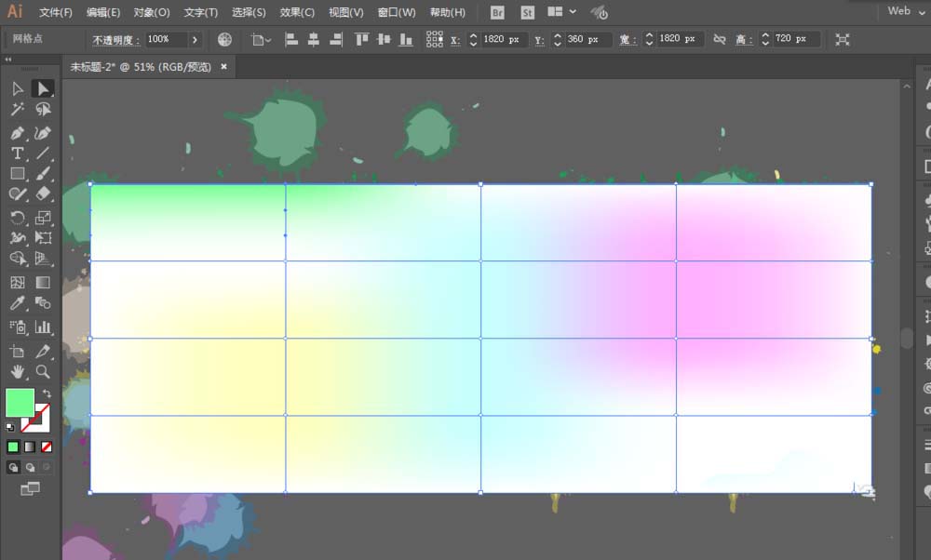Select the Line Segment tool
The width and height of the screenshot is (931, 560).
[x=43, y=153]
